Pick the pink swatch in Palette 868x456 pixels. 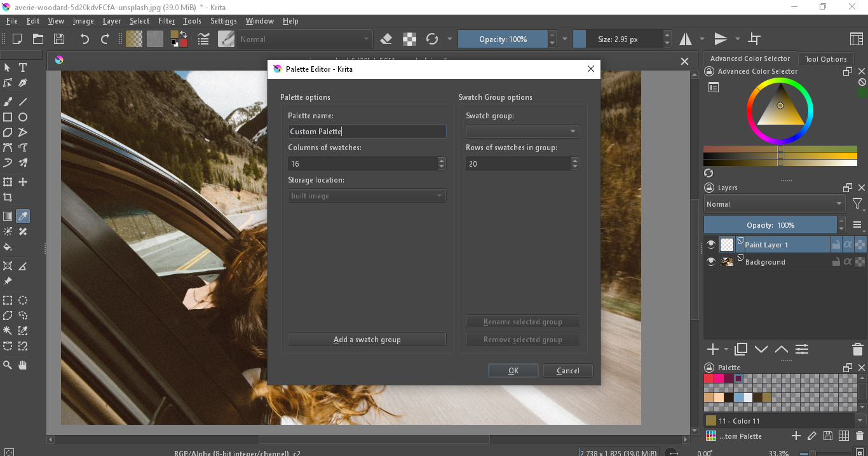719,378
